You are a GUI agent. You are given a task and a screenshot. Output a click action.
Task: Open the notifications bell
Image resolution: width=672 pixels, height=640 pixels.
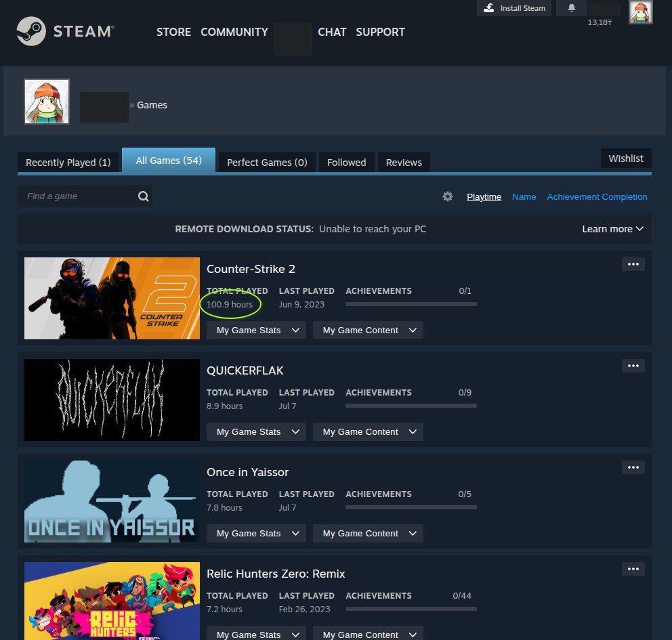point(571,8)
